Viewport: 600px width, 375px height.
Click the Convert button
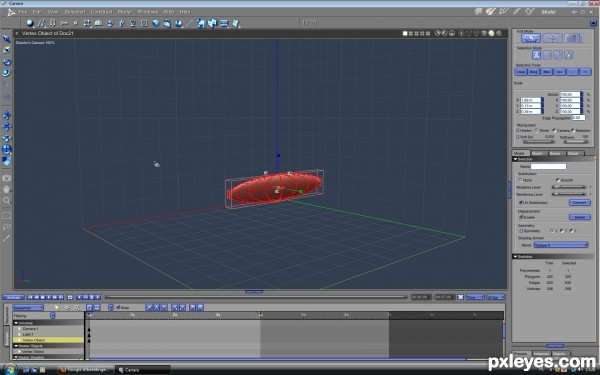(x=580, y=202)
